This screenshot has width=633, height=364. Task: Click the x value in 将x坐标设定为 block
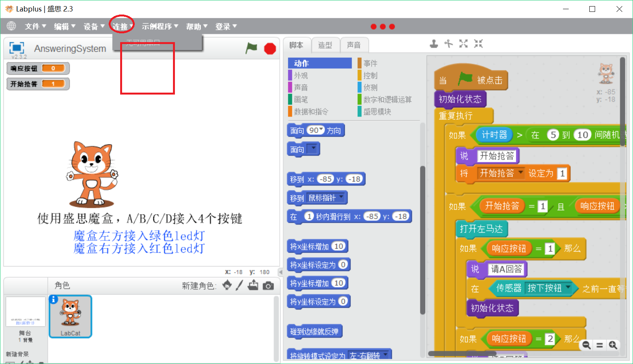pyautogui.click(x=343, y=264)
